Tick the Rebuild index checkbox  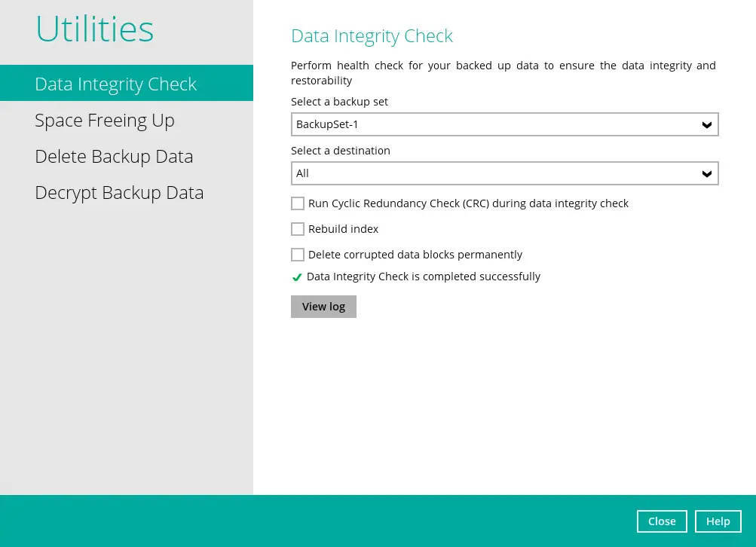(298, 229)
